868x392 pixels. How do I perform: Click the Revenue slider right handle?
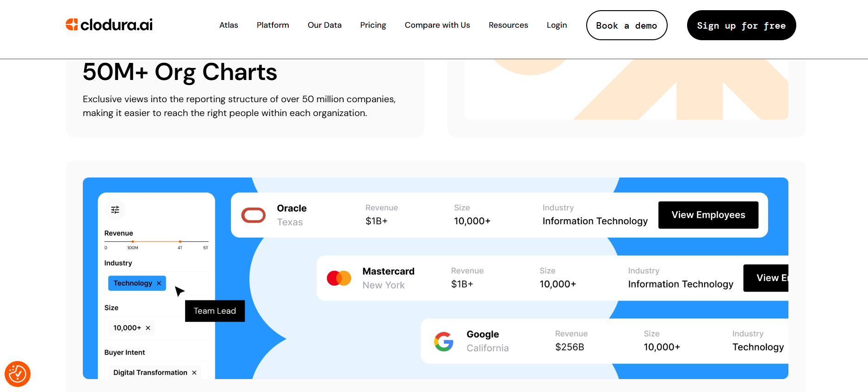pos(180,241)
